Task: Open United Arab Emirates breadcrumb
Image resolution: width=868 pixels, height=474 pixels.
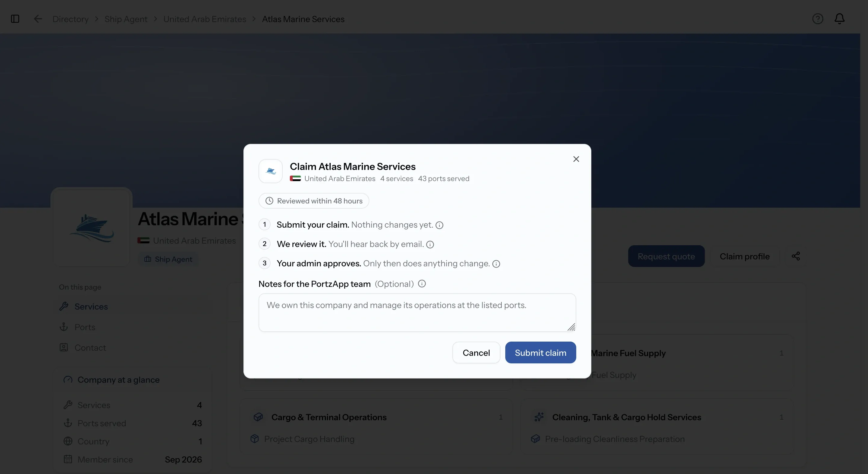Action: pos(205,19)
